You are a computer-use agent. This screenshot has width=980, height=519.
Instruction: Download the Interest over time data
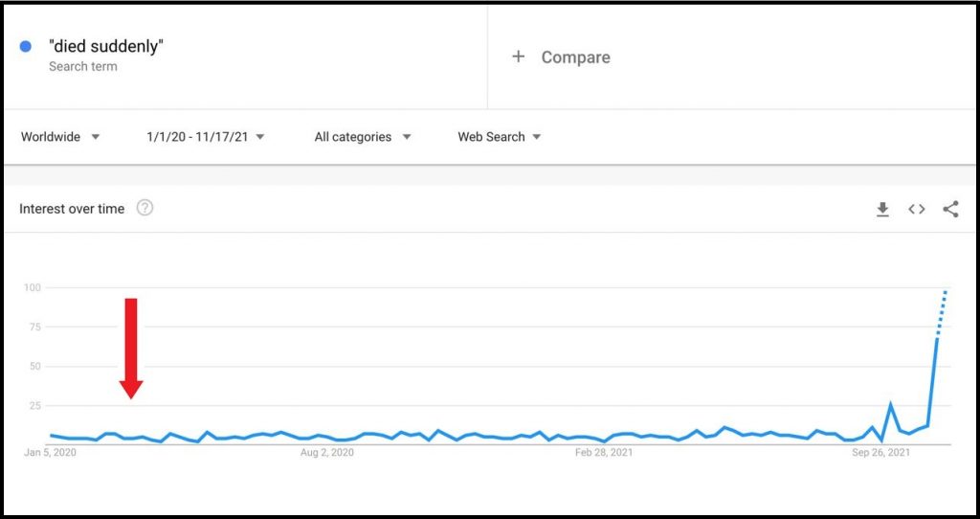click(882, 209)
